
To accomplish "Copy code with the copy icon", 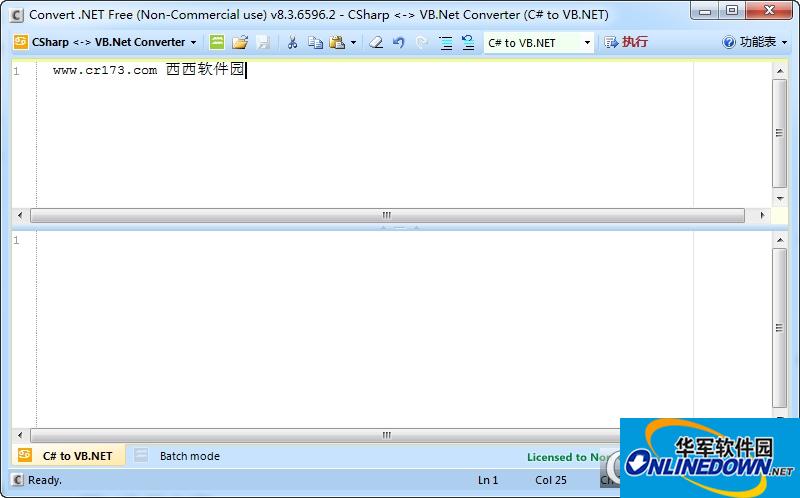I will coord(315,42).
